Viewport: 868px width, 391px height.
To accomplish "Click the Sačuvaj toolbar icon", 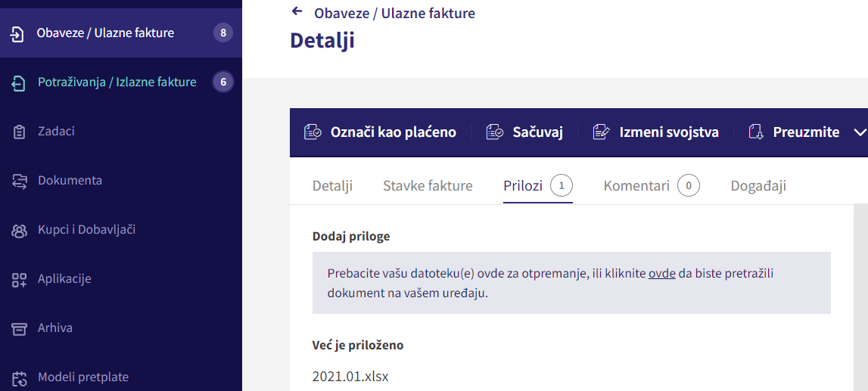I will pyautogui.click(x=495, y=133).
